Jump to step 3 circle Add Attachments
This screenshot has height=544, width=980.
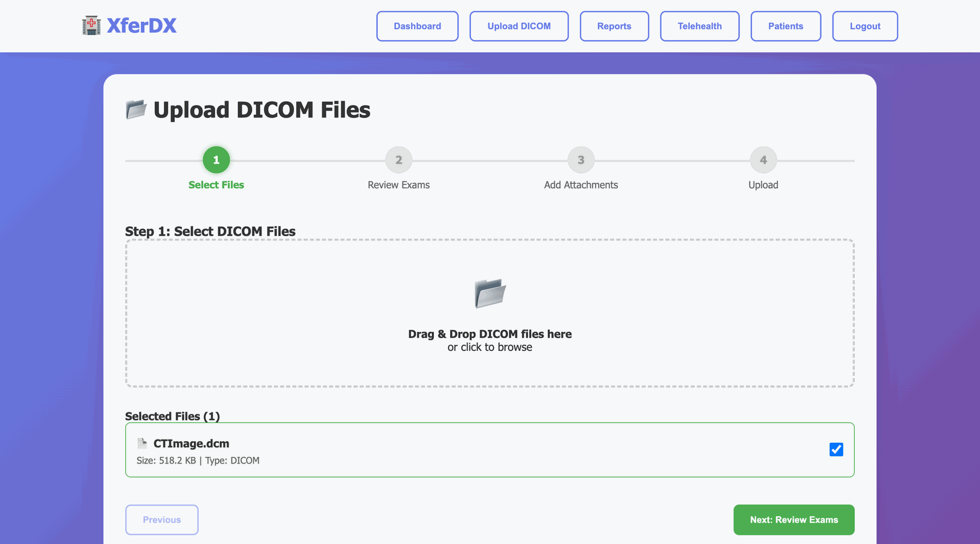pyautogui.click(x=581, y=160)
